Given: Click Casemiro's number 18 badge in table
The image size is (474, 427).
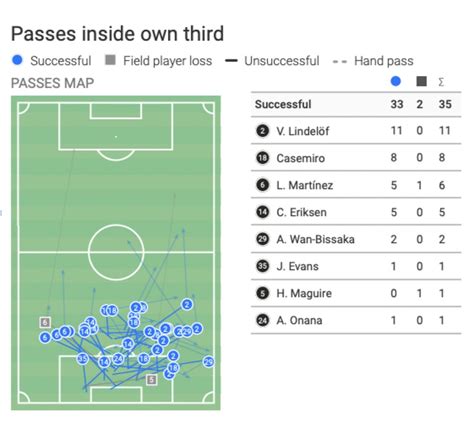Looking at the screenshot, I should [262, 158].
